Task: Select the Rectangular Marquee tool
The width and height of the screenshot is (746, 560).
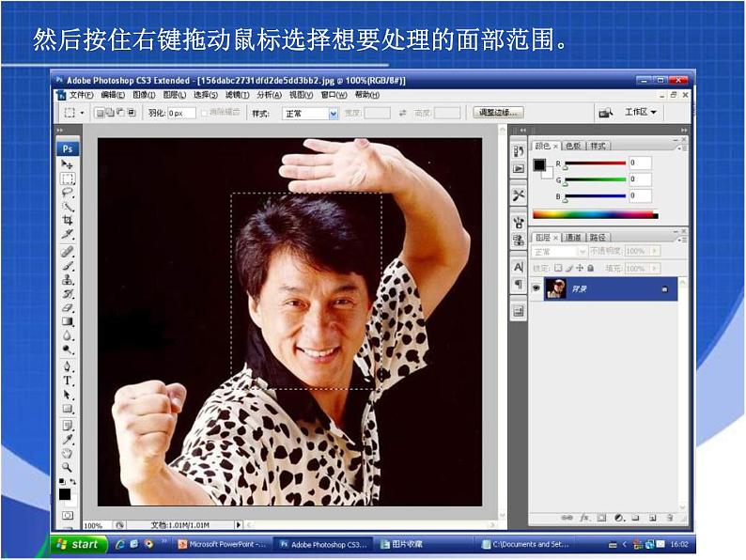Action: [x=68, y=178]
